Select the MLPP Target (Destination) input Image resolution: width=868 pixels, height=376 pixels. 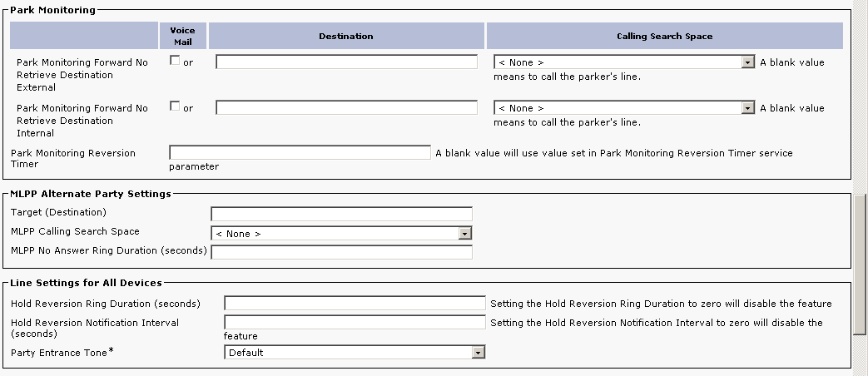click(341, 214)
